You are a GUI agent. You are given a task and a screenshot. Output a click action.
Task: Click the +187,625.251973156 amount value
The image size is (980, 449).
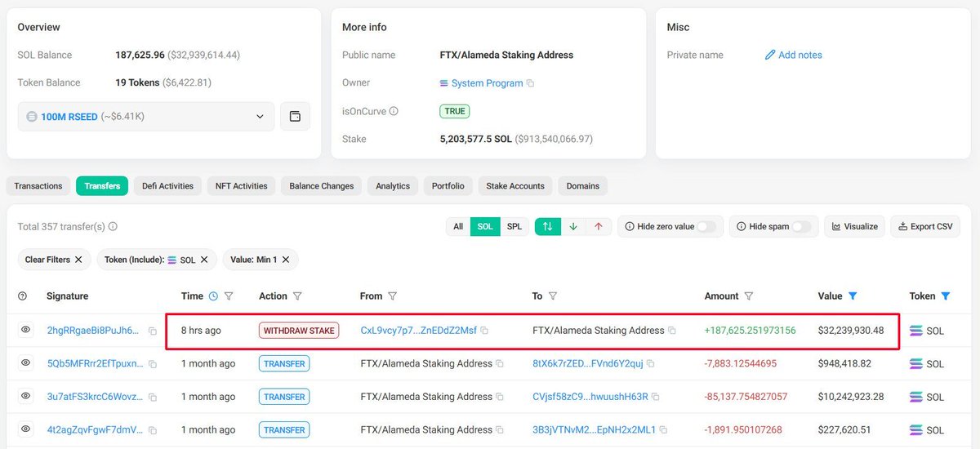pos(750,331)
